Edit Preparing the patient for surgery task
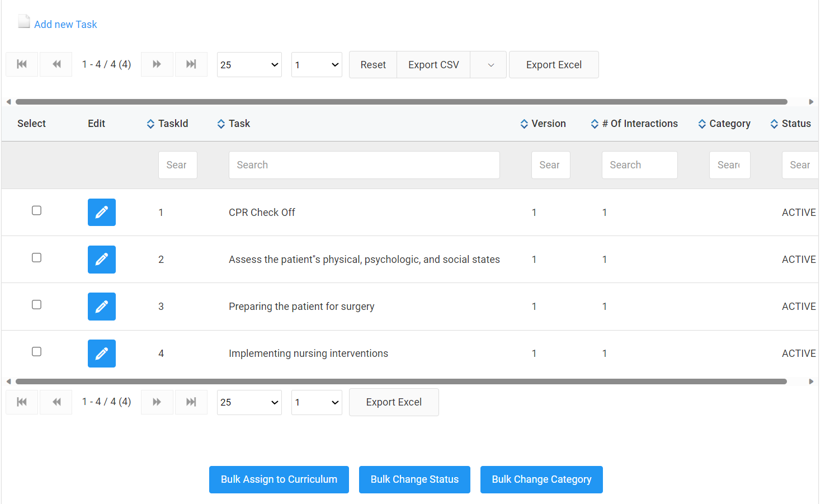The height and width of the screenshot is (504, 830). (102, 307)
